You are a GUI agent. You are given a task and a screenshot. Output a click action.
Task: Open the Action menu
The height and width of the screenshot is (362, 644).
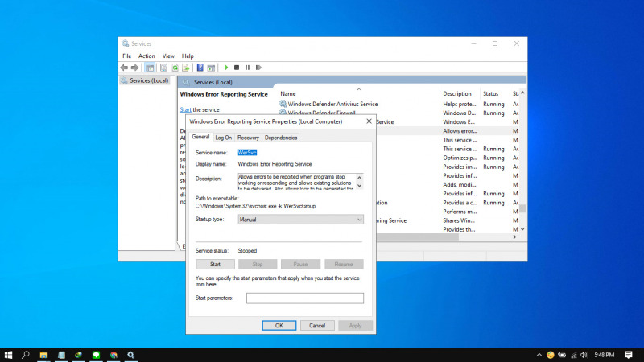(x=147, y=56)
